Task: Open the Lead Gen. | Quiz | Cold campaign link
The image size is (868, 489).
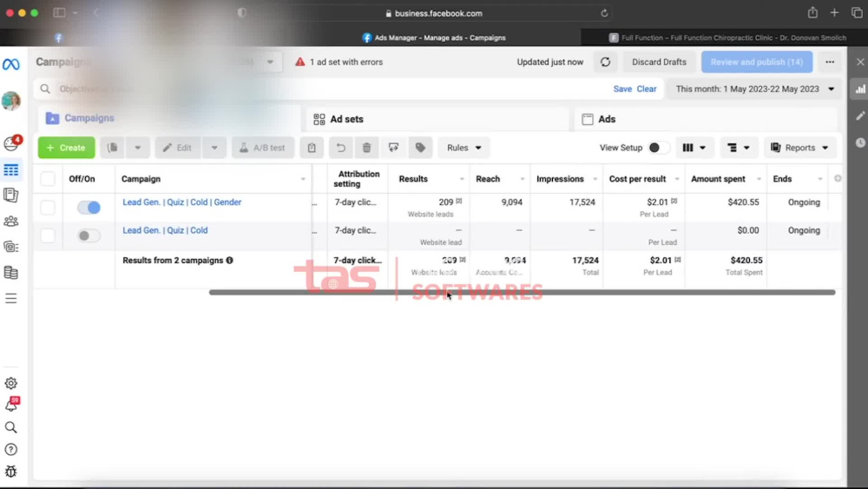Action: pos(165,230)
